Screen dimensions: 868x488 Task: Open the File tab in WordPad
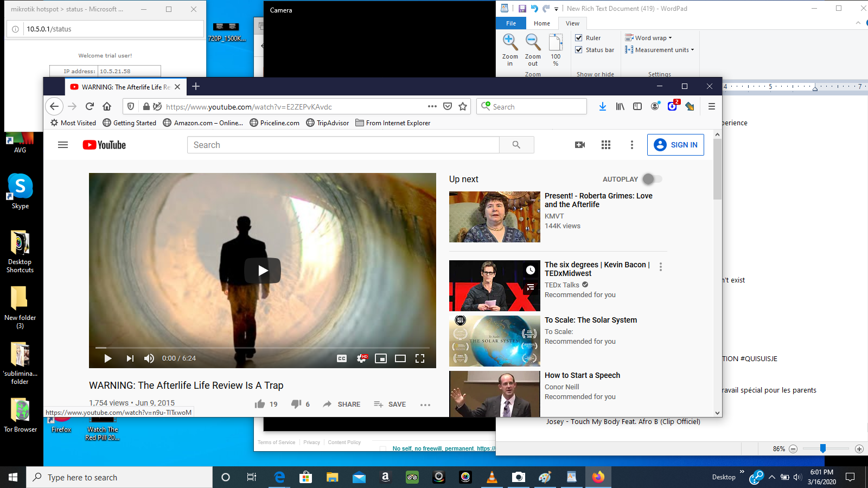(x=511, y=23)
